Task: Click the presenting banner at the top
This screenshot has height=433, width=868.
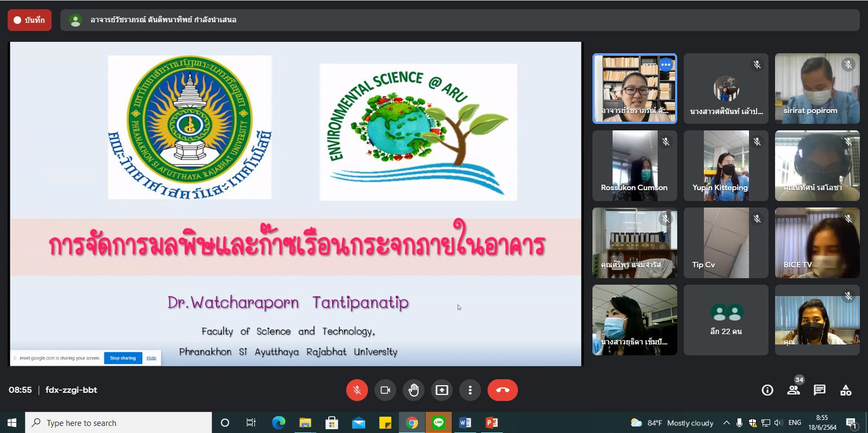Action: point(460,20)
